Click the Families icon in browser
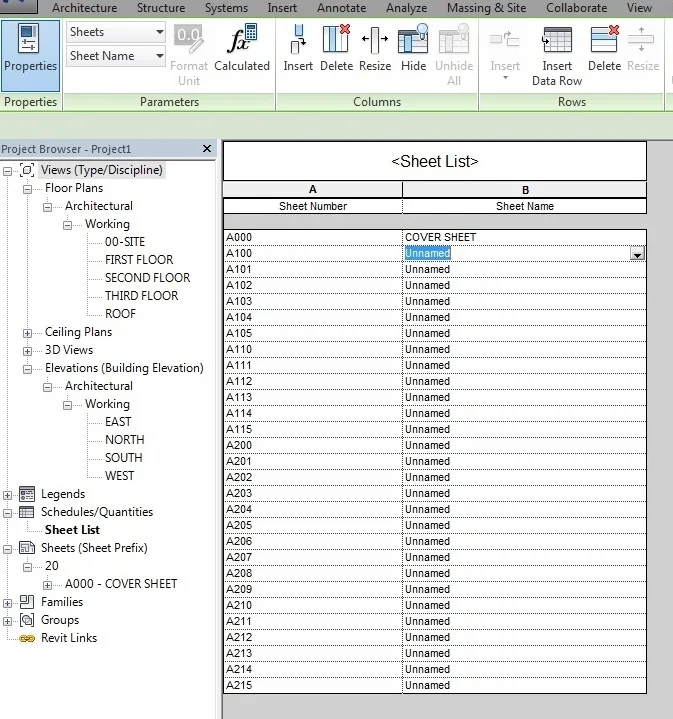The width and height of the screenshot is (673, 719). click(27, 602)
